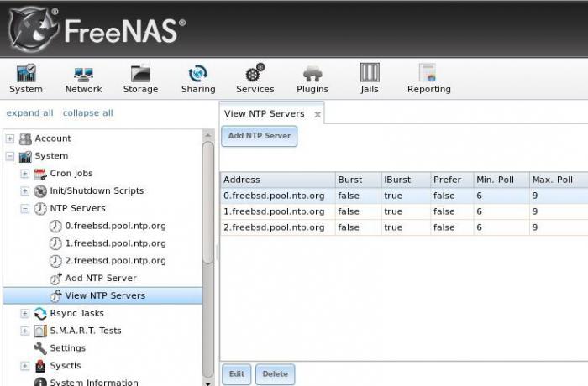The height and width of the screenshot is (386, 588).
Task: Sort by the Max. Poll column header
Action: click(559, 180)
